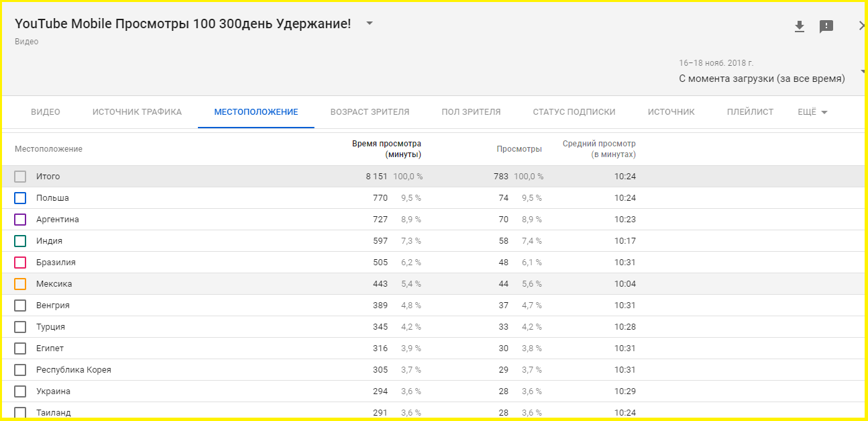Click the Местоположение column header
868x421 pixels.
coord(48,149)
